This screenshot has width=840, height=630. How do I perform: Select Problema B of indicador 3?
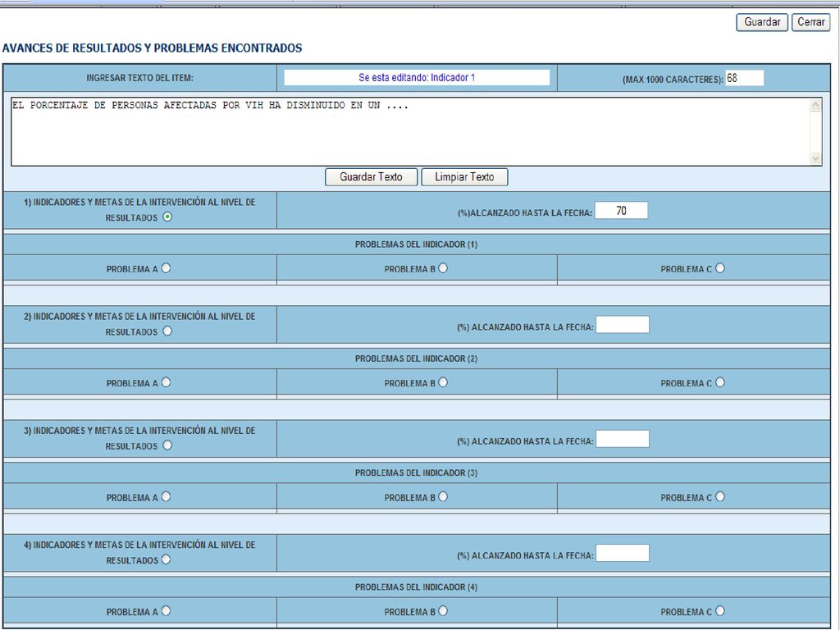[442, 496]
